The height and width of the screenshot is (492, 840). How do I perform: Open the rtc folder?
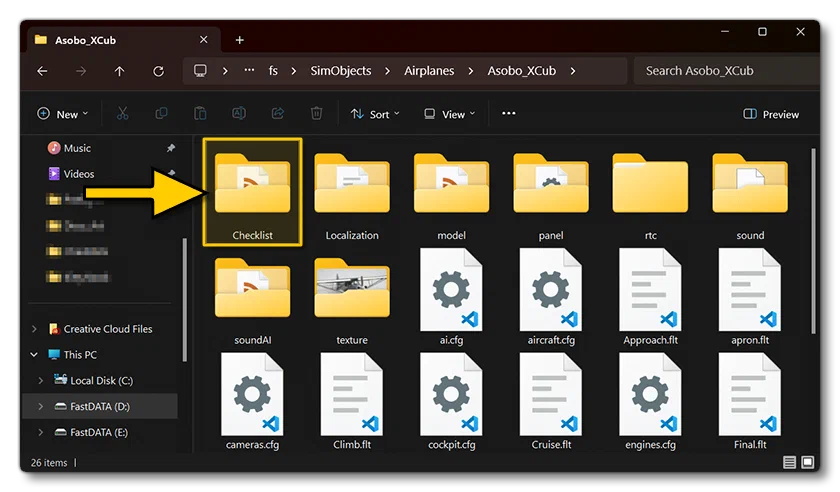point(650,196)
